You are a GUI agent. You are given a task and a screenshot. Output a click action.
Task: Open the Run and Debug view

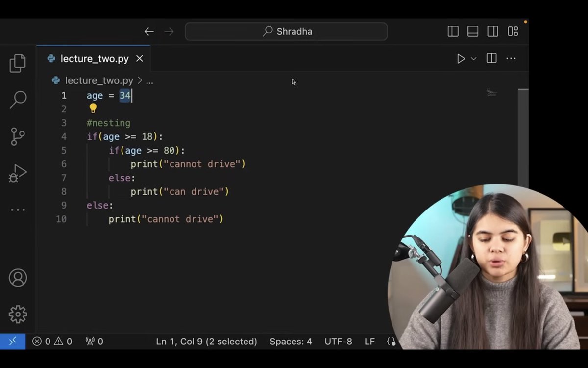tap(18, 173)
